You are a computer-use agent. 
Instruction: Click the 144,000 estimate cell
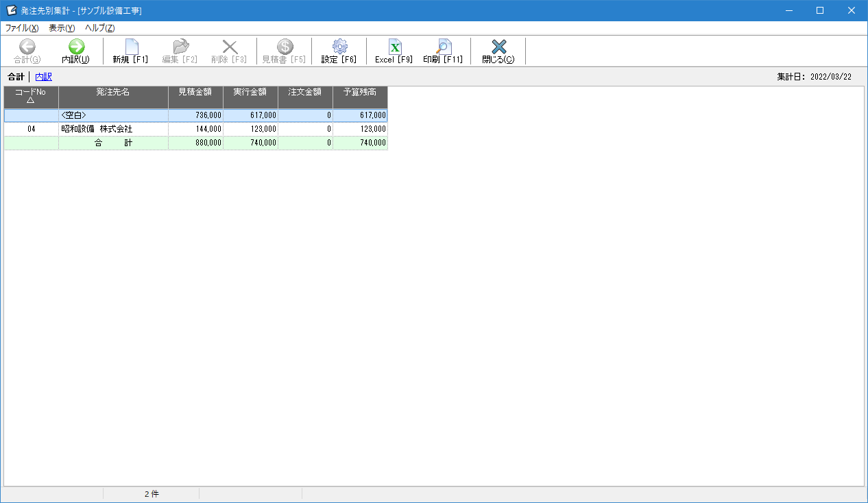pyautogui.click(x=196, y=129)
